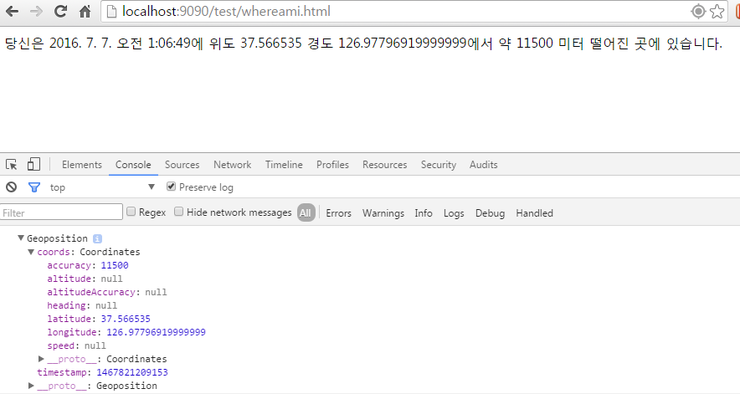Click the timestamp value 1467821209153
Screen dimensions: 740x394
click(132, 372)
